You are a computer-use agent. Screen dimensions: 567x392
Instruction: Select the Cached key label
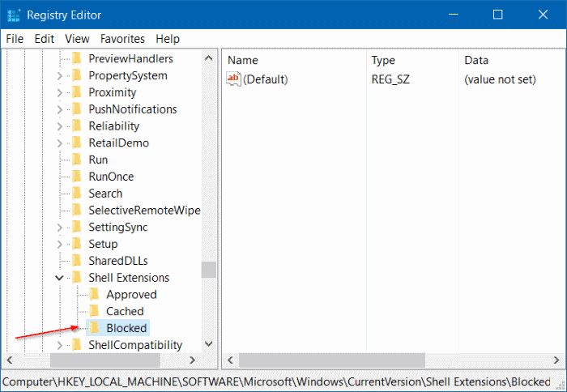125,311
